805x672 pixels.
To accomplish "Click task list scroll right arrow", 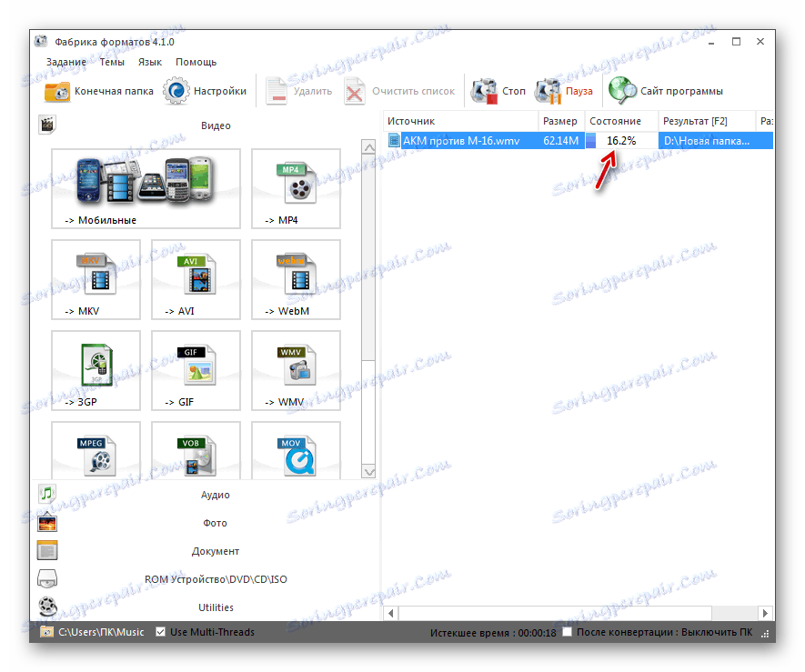I will coord(766,613).
